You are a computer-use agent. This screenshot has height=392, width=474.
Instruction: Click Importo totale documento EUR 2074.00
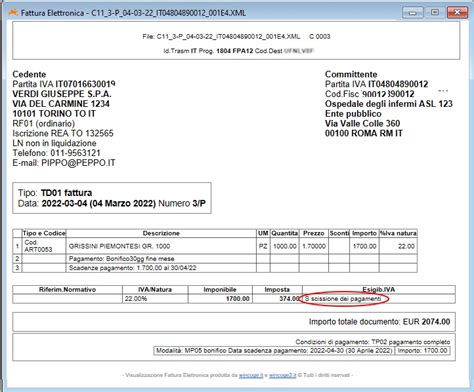tap(379, 322)
